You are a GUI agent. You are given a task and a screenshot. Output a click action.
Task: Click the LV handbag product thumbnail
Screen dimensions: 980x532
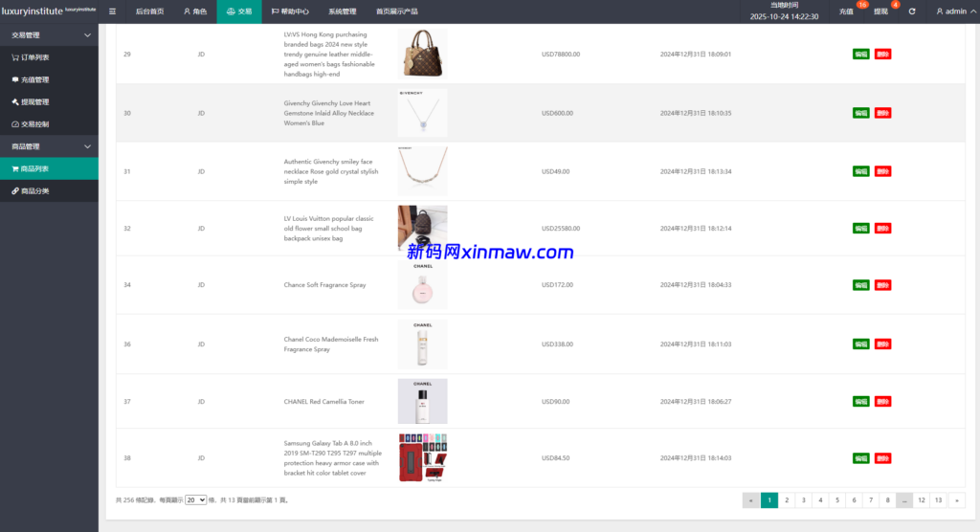tap(422, 54)
